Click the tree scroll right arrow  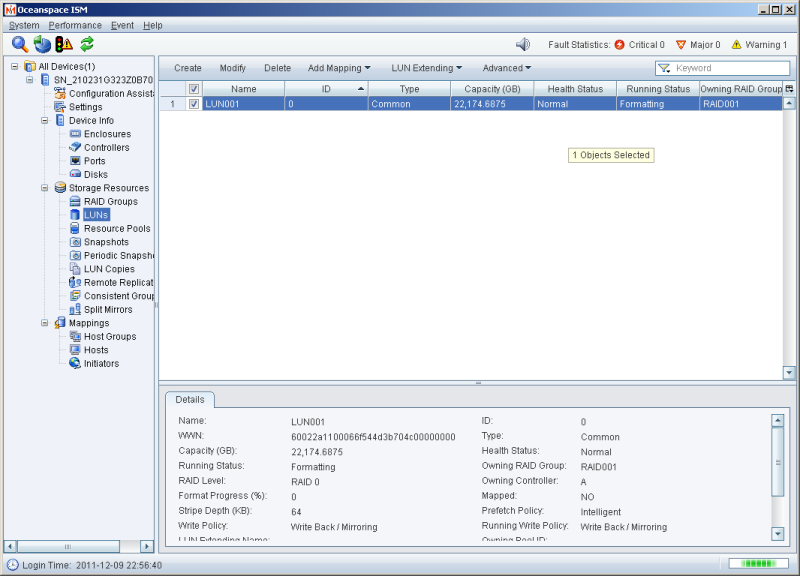coord(147,546)
